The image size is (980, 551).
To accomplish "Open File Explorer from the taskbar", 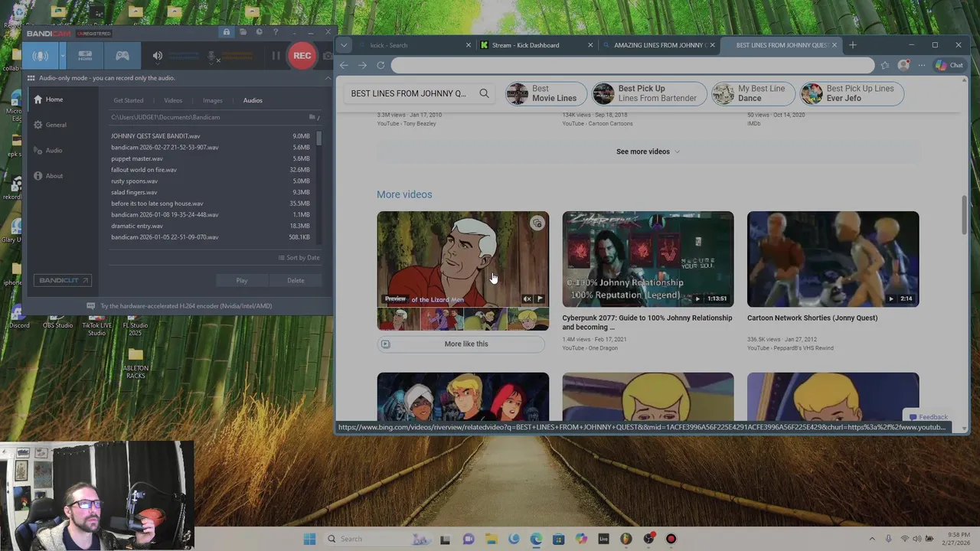I will pyautogui.click(x=491, y=539).
